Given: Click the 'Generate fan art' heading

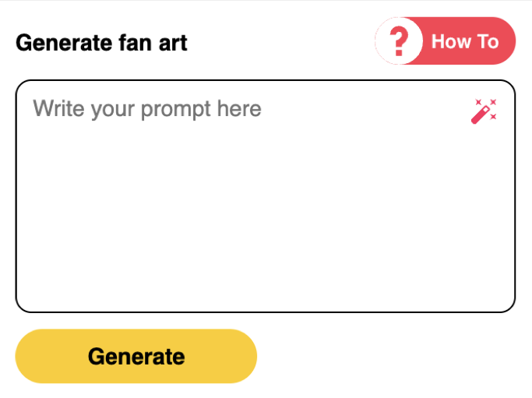Looking at the screenshot, I should click(x=101, y=42).
